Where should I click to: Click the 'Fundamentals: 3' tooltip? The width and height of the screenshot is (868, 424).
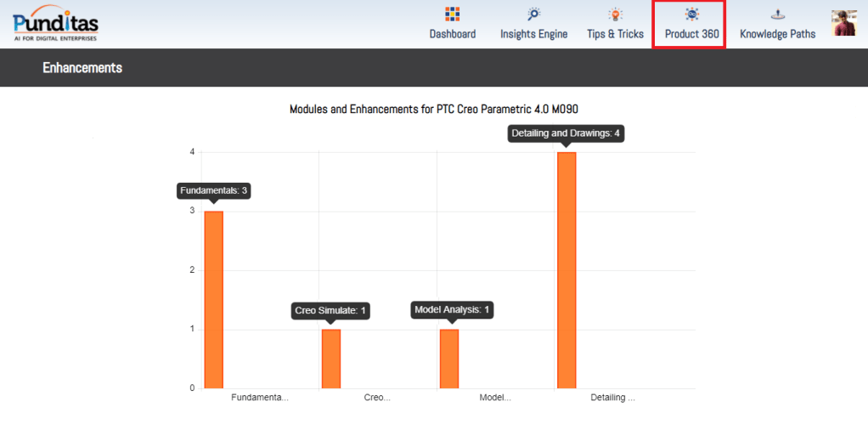214,190
